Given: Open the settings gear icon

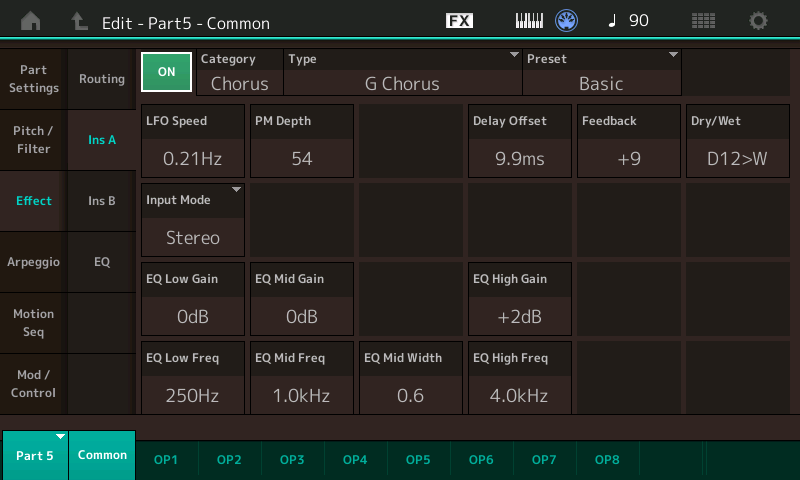Looking at the screenshot, I should click(759, 21).
